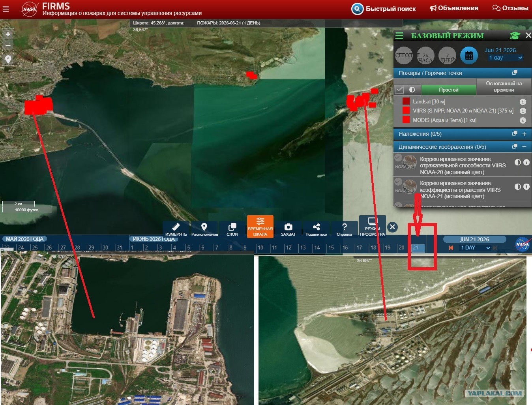This screenshot has height=405, width=532.
Task: Click the Май 2026 года timeline label
Action: click(24, 239)
